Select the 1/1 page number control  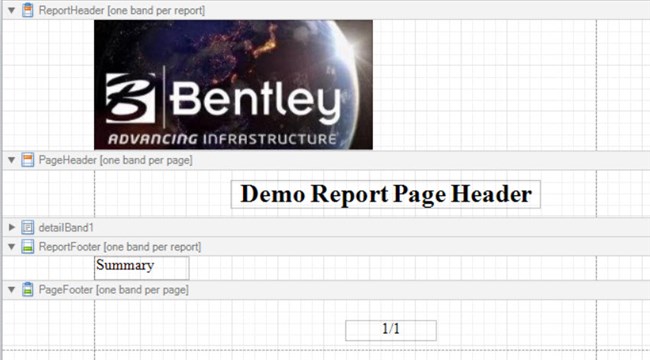coord(391,330)
